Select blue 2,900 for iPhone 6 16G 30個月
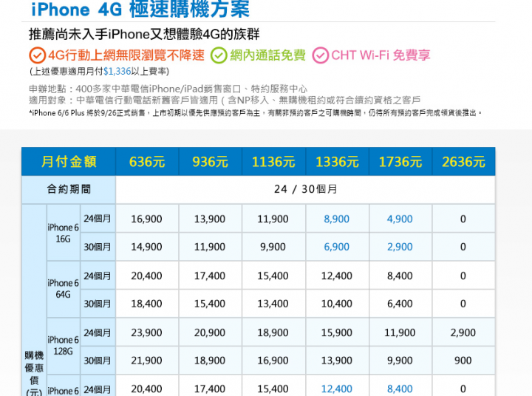Screen dimensions: 532x396 click(x=400, y=247)
